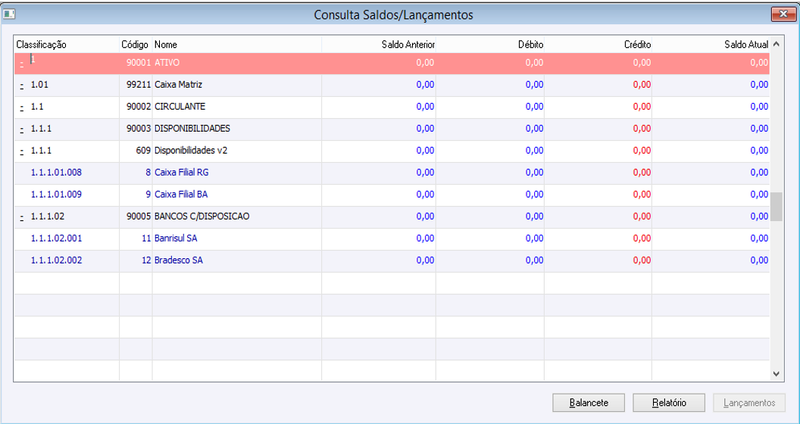
Task: Collapse the CIRCULANTE row expander
Action: click(x=22, y=107)
